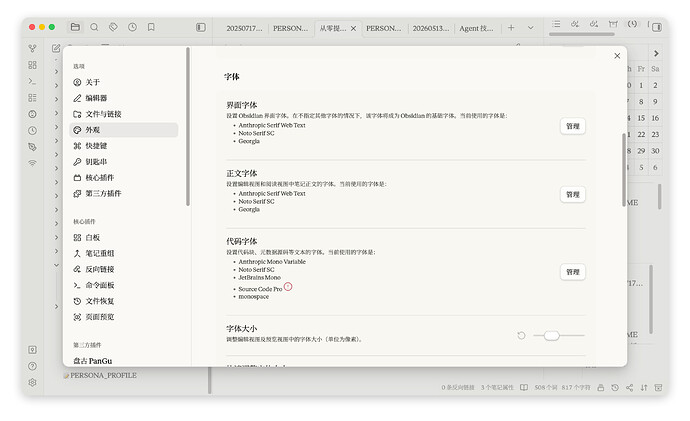
Task: Switch to the 20260513... tab
Action: click(x=430, y=28)
